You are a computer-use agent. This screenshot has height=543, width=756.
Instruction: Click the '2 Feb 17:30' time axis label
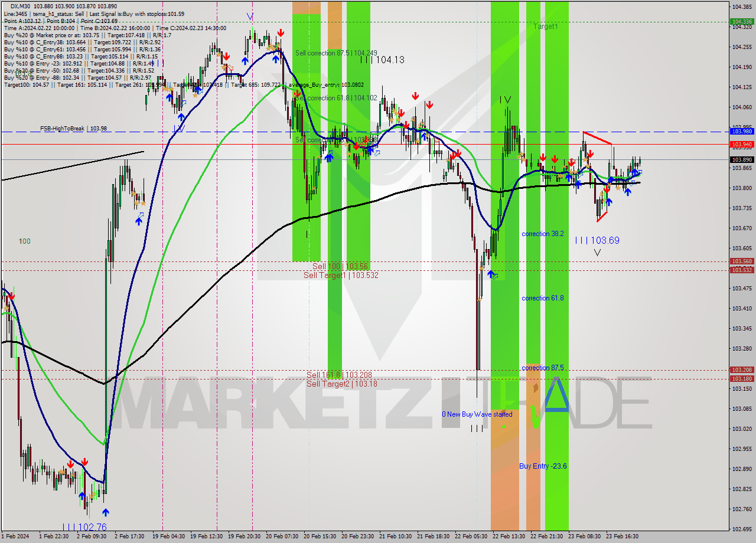(131, 537)
